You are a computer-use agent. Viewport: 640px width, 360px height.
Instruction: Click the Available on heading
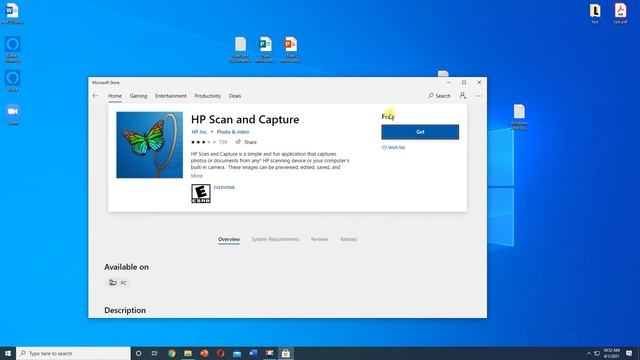(x=126, y=267)
